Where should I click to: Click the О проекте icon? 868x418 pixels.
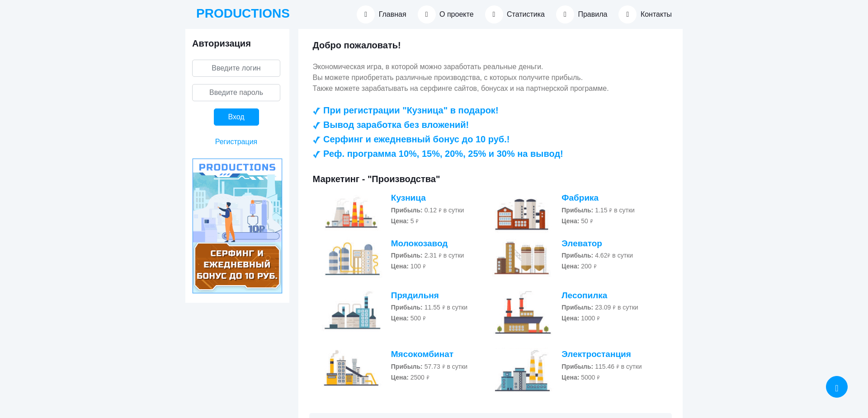[426, 14]
